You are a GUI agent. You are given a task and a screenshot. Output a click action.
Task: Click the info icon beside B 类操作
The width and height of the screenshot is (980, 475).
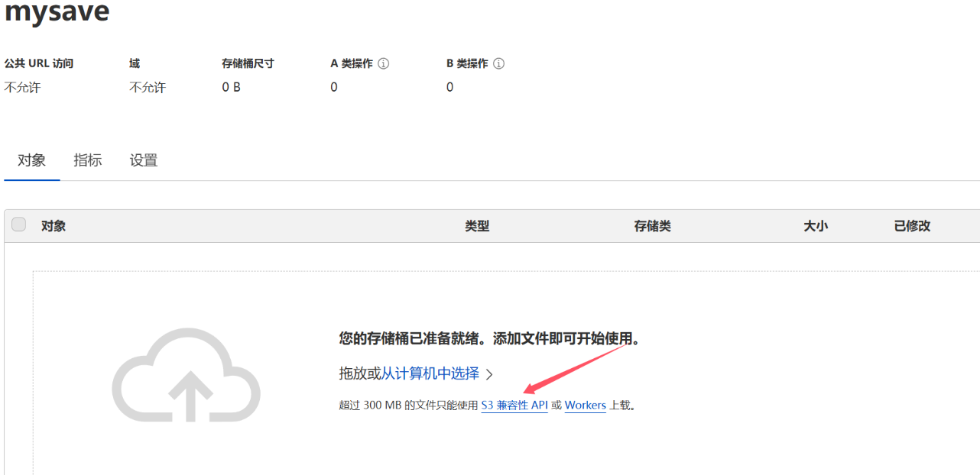click(x=498, y=64)
